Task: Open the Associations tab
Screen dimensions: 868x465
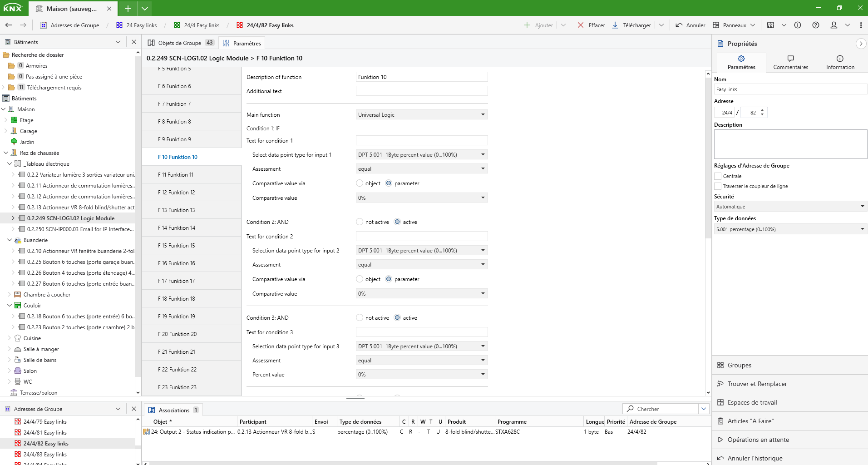Action: pos(173,410)
